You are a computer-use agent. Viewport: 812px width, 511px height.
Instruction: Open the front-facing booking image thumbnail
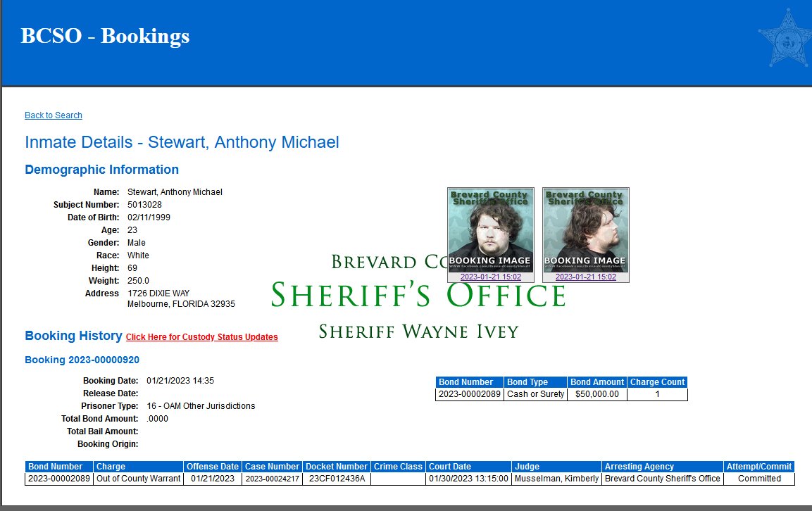(491, 230)
